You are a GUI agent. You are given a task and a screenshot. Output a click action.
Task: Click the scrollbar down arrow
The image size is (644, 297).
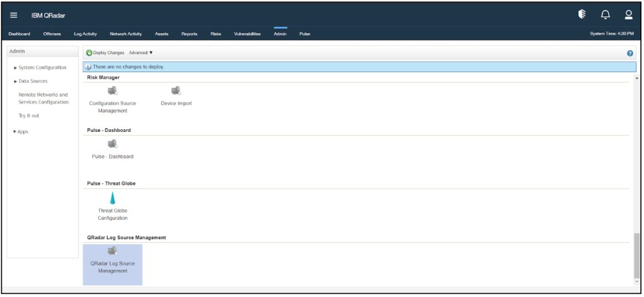[x=636, y=282]
